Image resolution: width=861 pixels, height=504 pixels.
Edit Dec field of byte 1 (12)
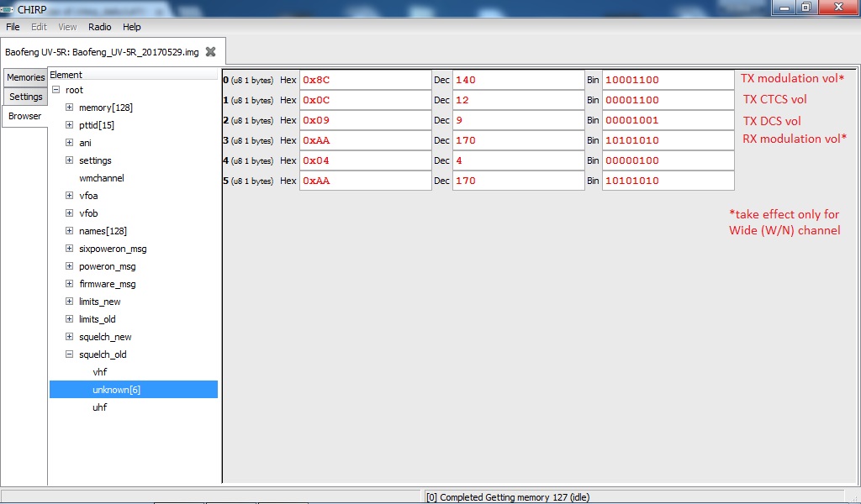[518, 100]
